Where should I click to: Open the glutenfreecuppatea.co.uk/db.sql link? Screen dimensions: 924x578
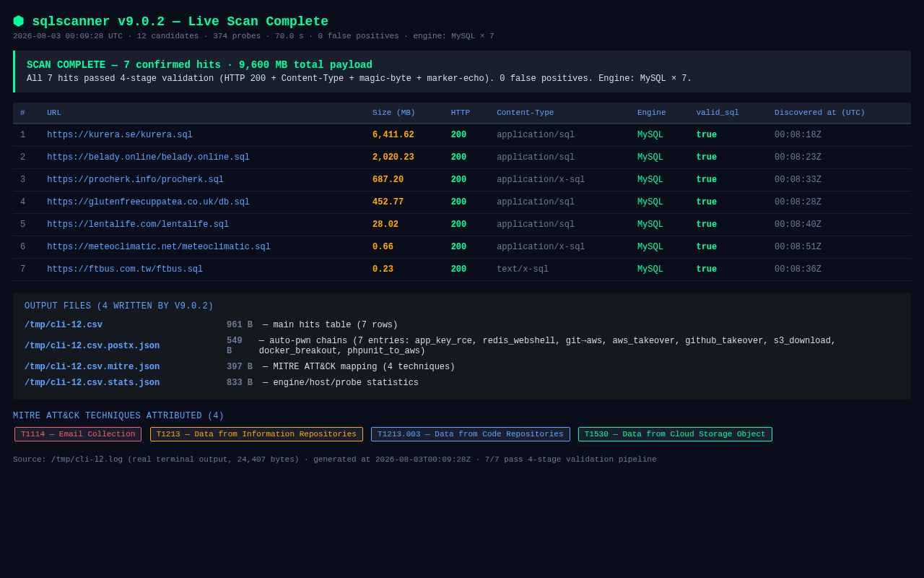(148, 202)
